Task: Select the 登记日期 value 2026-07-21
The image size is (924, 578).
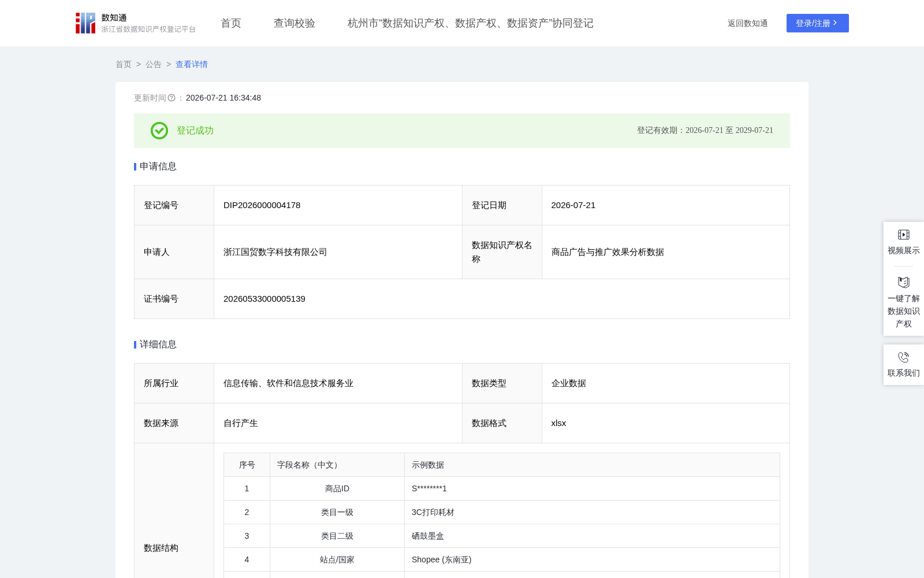Action: (573, 205)
